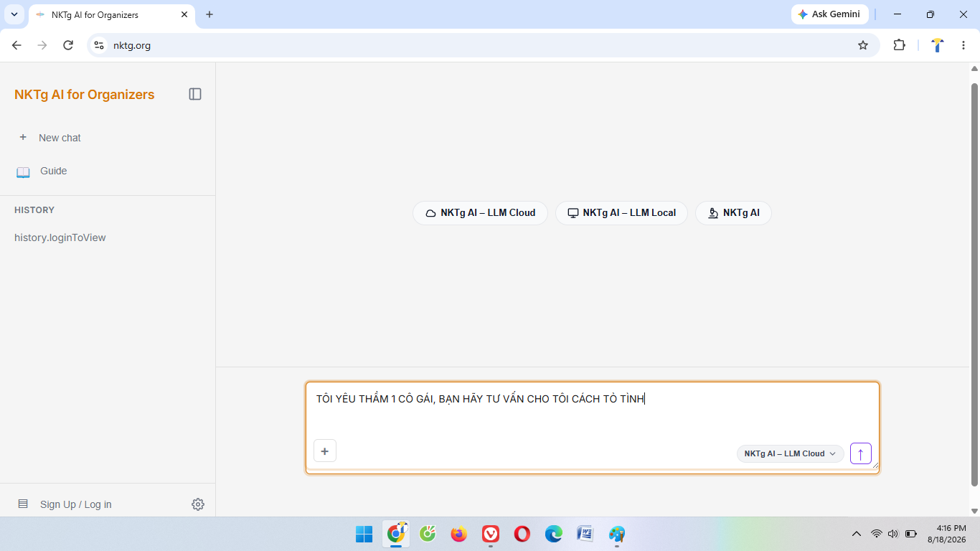980x551 pixels.
Task: Click the history.loginToView entry
Action: tap(60, 237)
